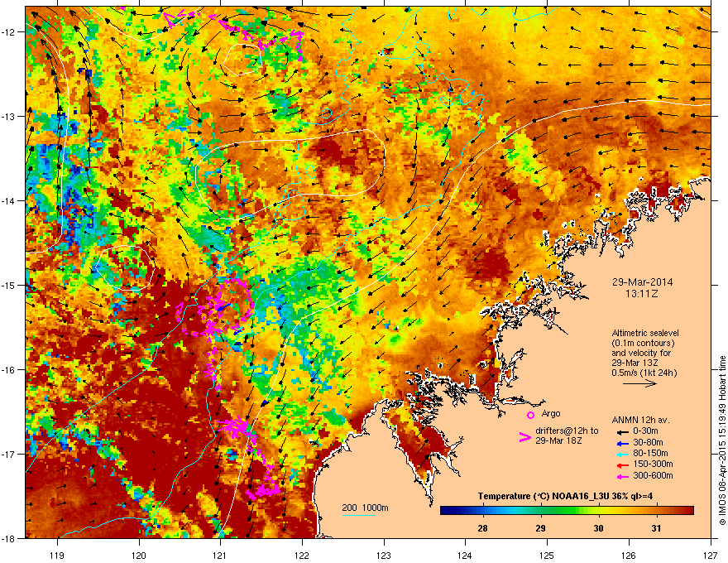The image size is (728, 563).
Task: Click the 'ANMN 12h av.' heading
Action: point(640,420)
